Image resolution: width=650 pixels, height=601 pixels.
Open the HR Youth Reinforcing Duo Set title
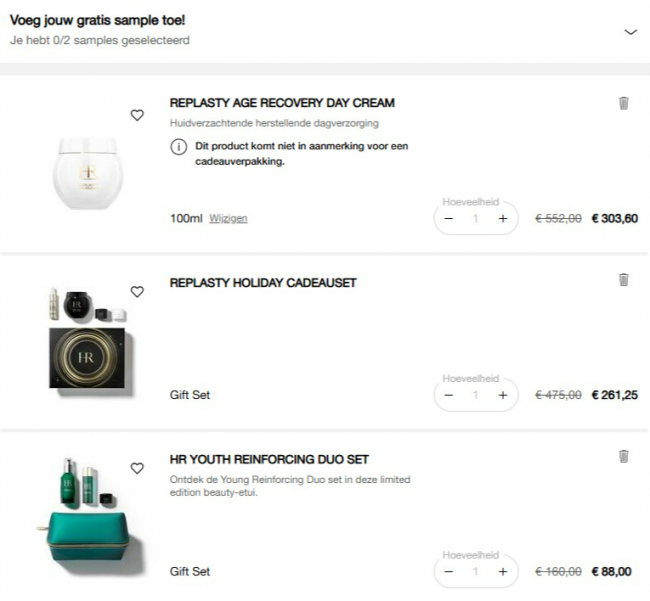pos(269,459)
